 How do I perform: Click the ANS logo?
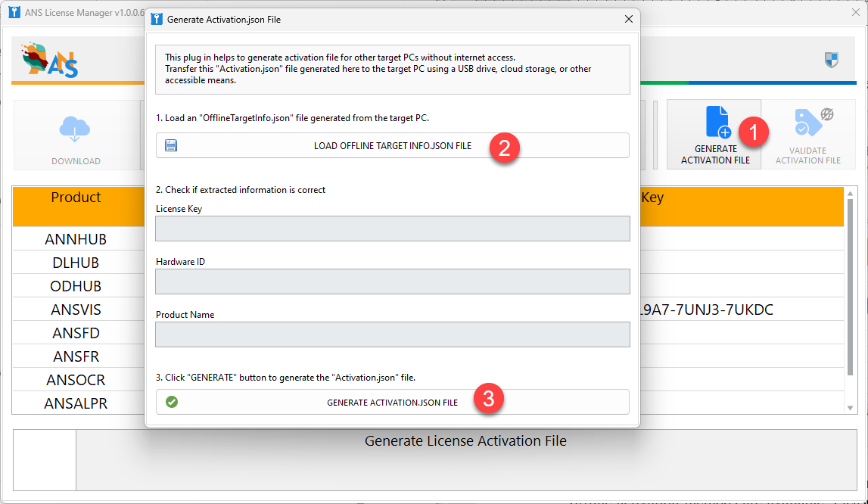coord(50,61)
